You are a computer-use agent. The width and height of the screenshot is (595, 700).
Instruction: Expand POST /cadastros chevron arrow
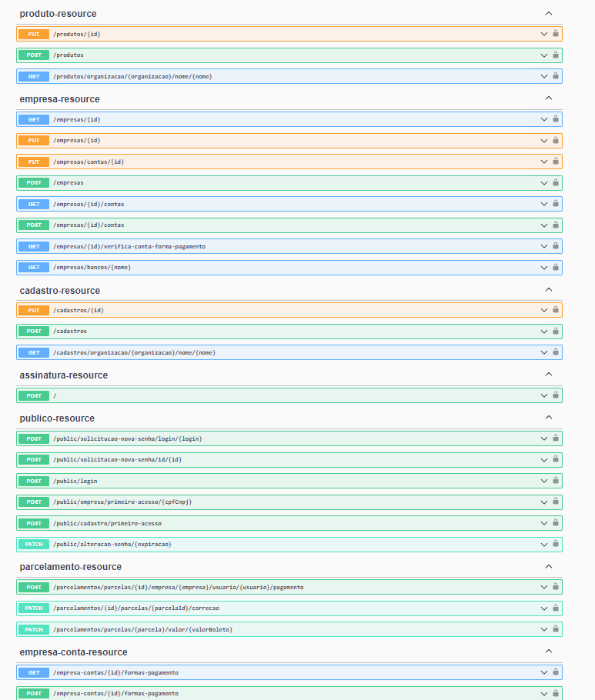(544, 332)
